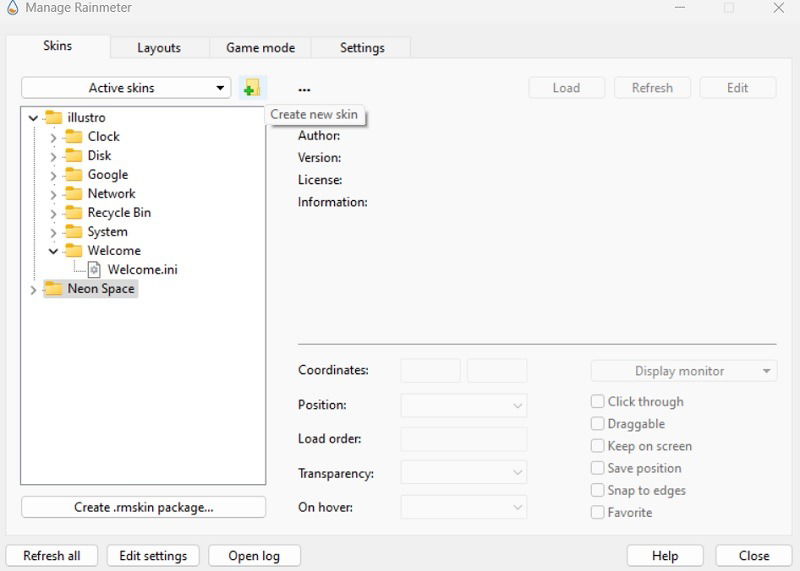
Task: Select the Recycle Bin tree label
Action: click(x=119, y=212)
